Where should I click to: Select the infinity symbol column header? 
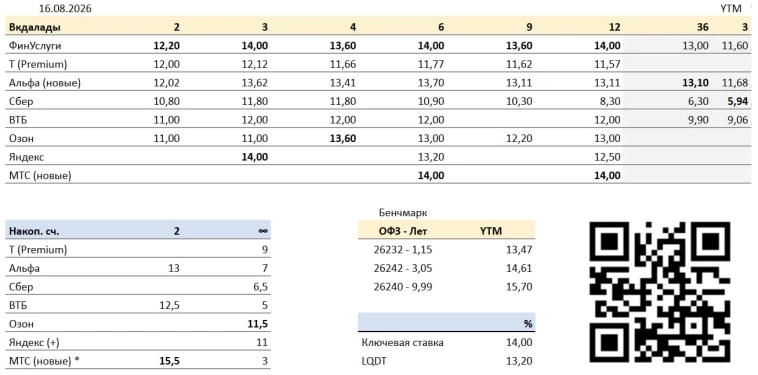[x=263, y=231]
